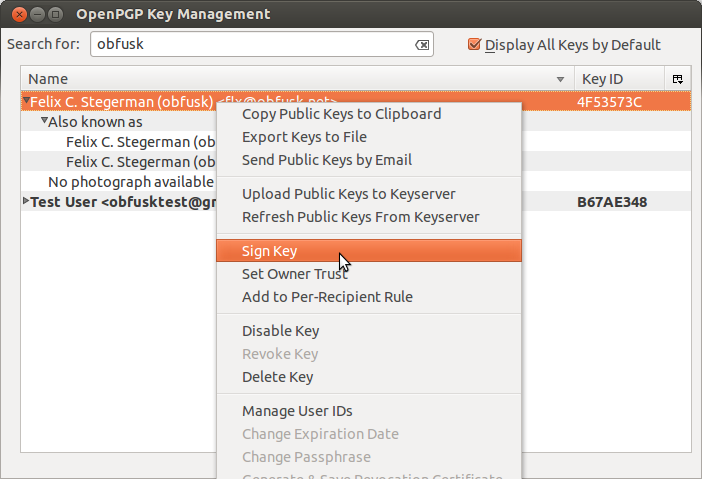This screenshot has height=479, width=702.
Task: Click the Search for input field
Action: click(x=262, y=44)
